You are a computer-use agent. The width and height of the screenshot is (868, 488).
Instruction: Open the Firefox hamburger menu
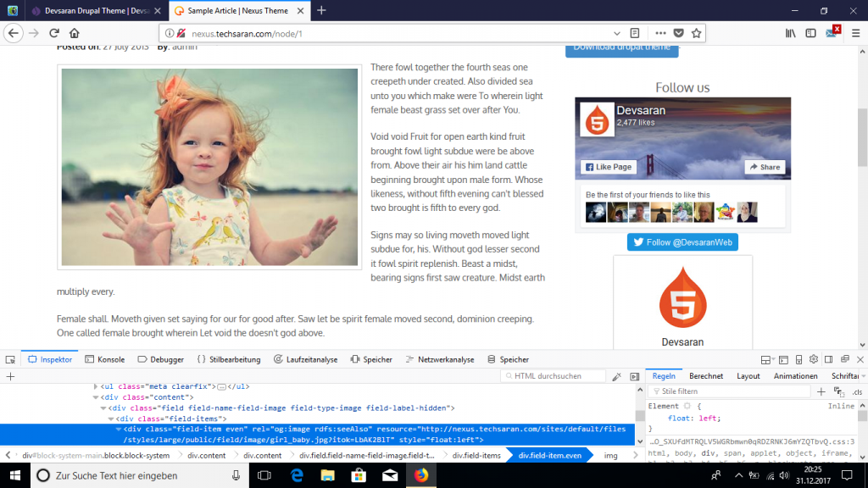pyautogui.click(x=854, y=33)
